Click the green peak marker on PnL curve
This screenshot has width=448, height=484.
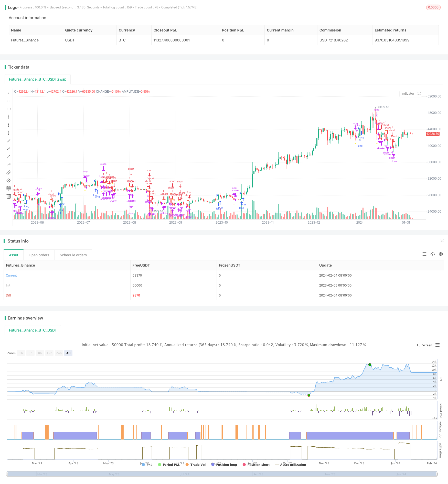[x=370, y=365]
